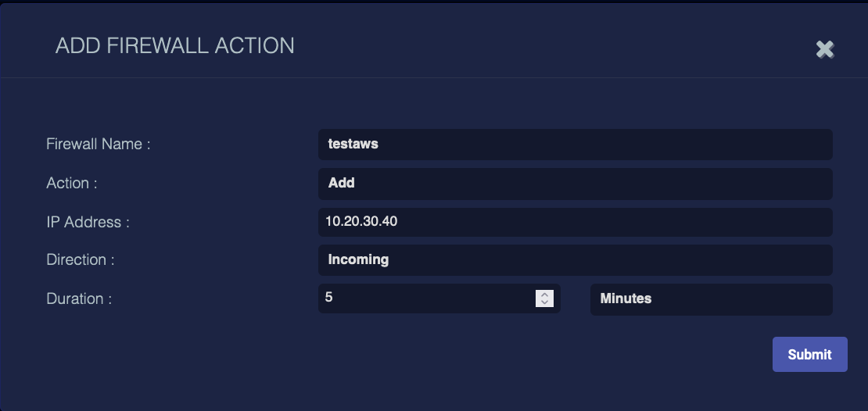Viewport: 868px width, 411px height.
Task: Open the duration unit dropdown
Action: tap(711, 299)
